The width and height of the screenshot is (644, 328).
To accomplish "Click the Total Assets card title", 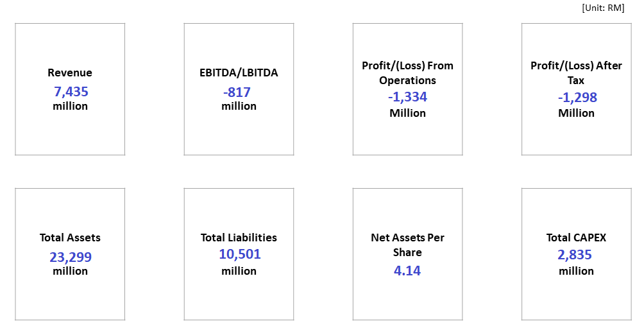I will click(70, 237).
